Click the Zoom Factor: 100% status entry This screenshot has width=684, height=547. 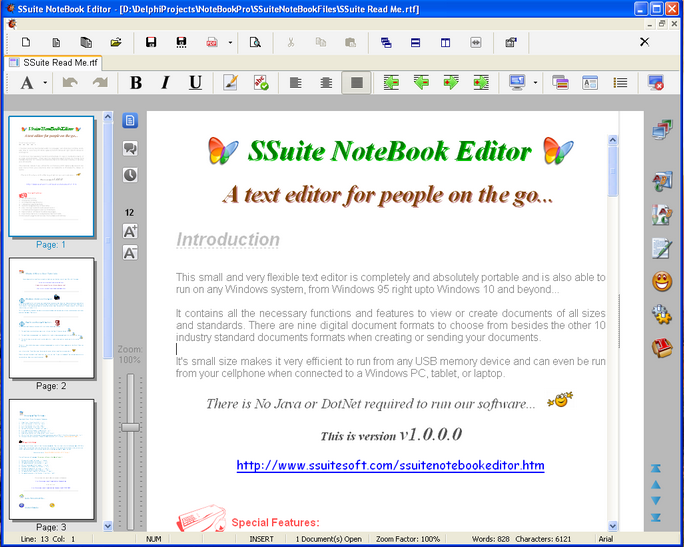[x=408, y=539]
